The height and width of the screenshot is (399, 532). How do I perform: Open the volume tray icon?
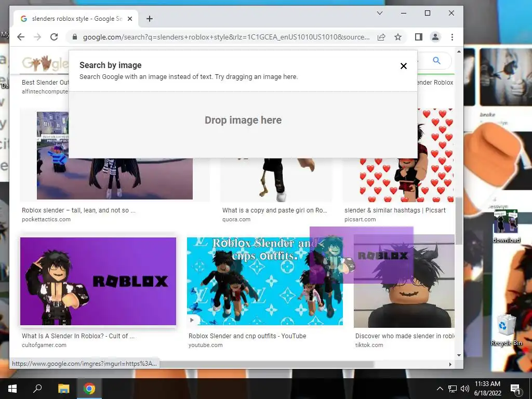coord(465,389)
